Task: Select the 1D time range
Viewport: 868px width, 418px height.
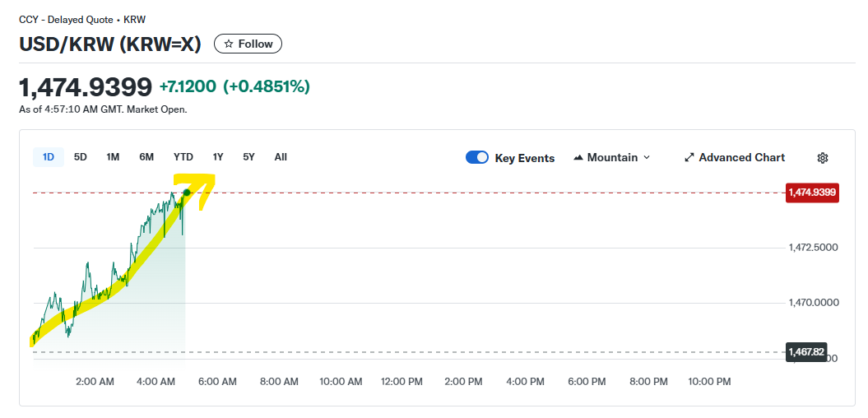Action: coord(49,157)
